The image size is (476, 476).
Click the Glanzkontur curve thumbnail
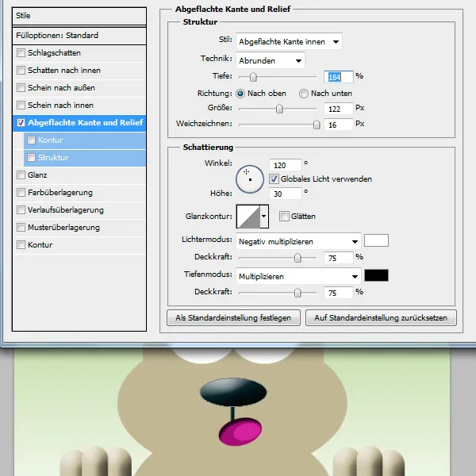[x=248, y=217]
